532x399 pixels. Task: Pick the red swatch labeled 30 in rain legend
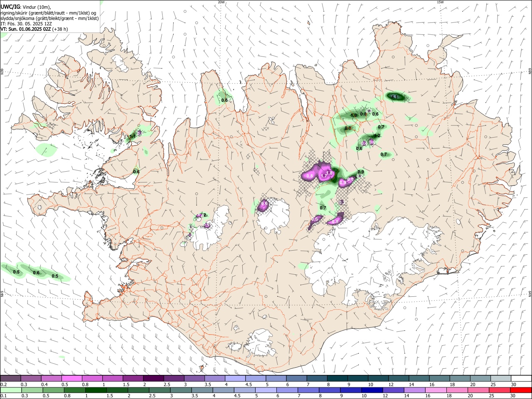[521, 390]
